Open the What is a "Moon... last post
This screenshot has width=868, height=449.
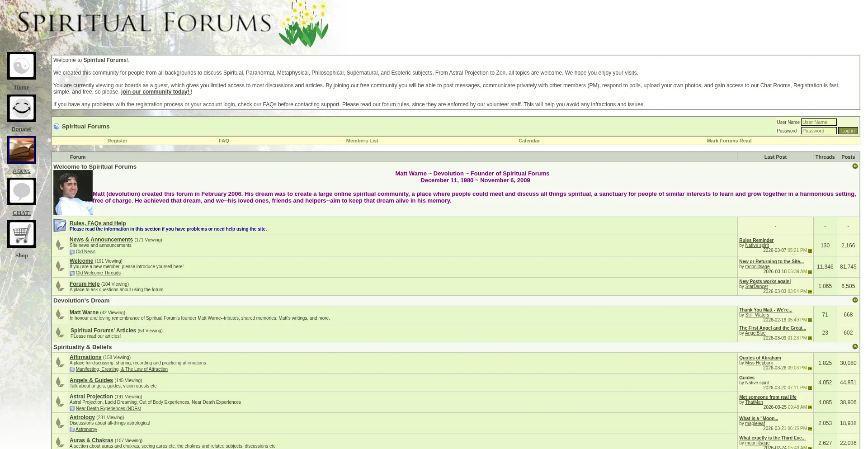[759, 419]
